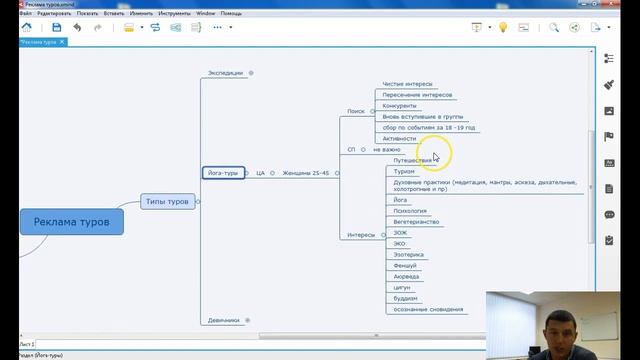Open the Comments side panel
Viewport: 640px width, 360px height.
coord(609,214)
